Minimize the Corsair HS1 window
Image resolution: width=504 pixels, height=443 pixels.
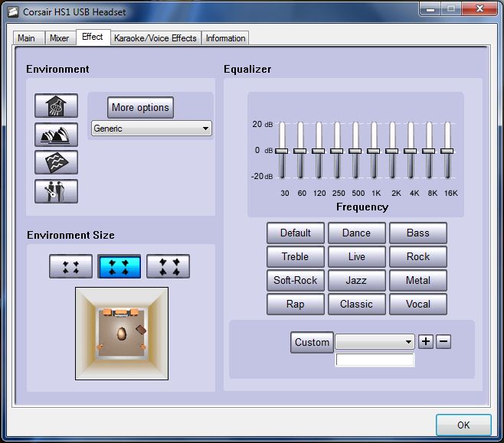(x=430, y=8)
